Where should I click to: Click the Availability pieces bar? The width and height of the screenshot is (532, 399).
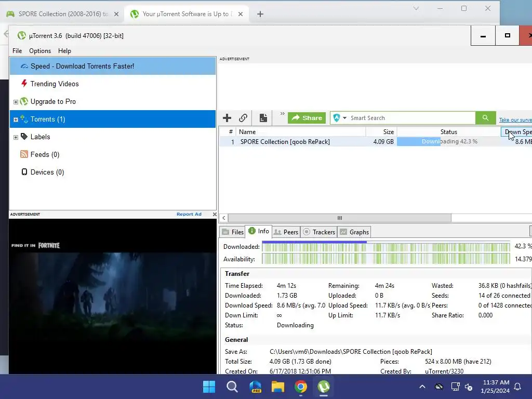tap(386, 259)
